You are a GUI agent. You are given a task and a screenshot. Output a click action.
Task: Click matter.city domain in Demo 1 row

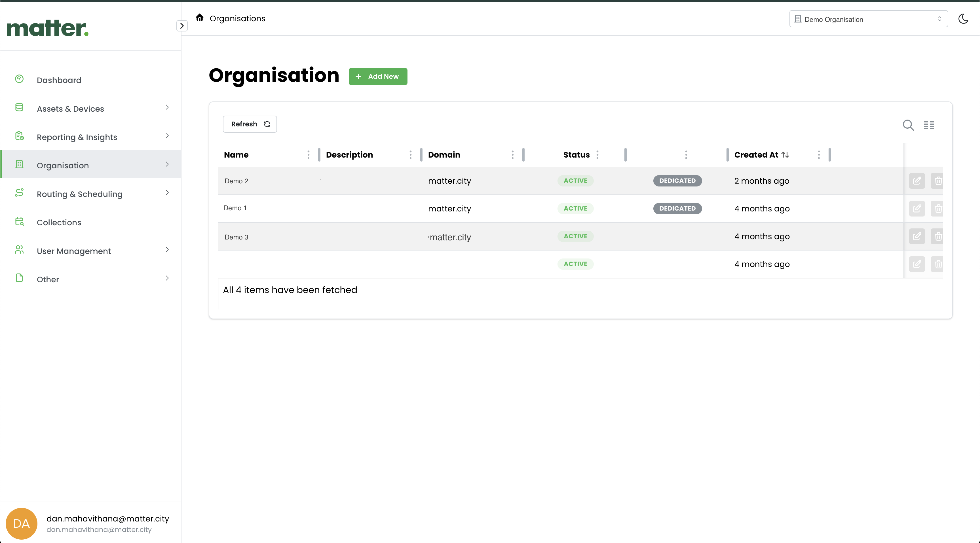449,208
